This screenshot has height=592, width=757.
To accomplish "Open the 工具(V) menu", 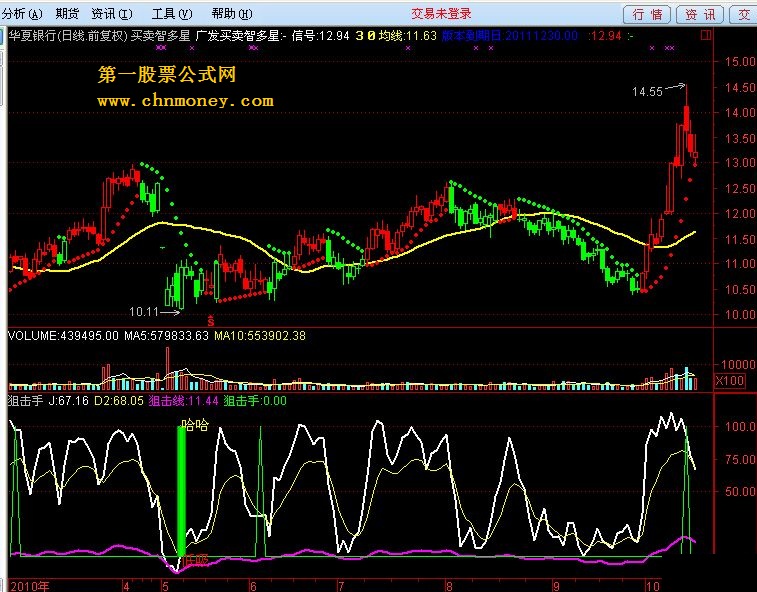I will pyautogui.click(x=172, y=14).
